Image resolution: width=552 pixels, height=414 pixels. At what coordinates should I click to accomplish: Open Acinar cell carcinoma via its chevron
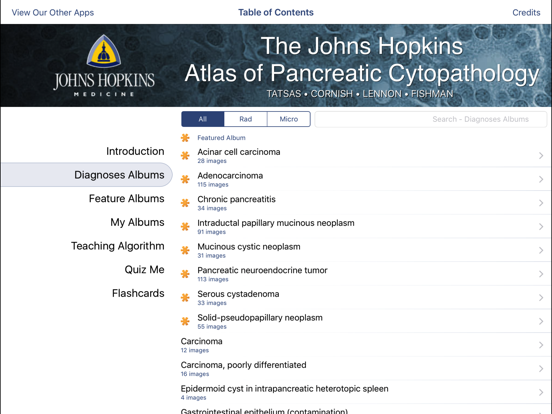[x=541, y=156]
